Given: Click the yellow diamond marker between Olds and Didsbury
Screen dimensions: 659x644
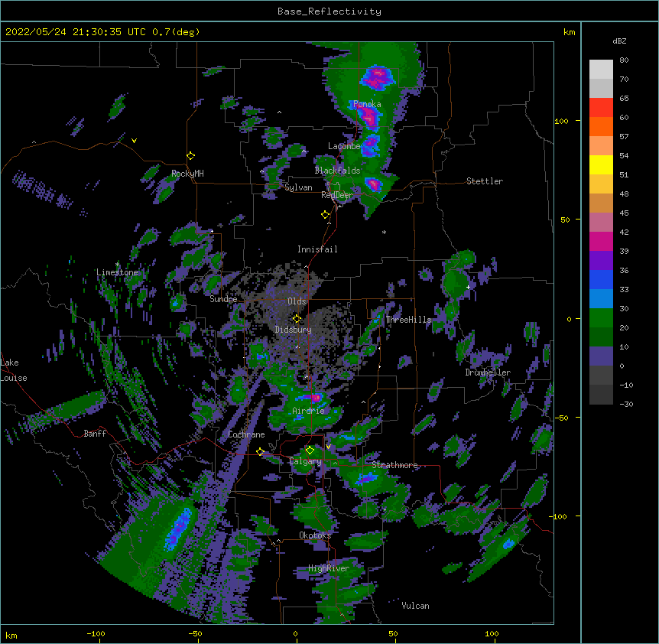Looking at the screenshot, I should tap(297, 319).
